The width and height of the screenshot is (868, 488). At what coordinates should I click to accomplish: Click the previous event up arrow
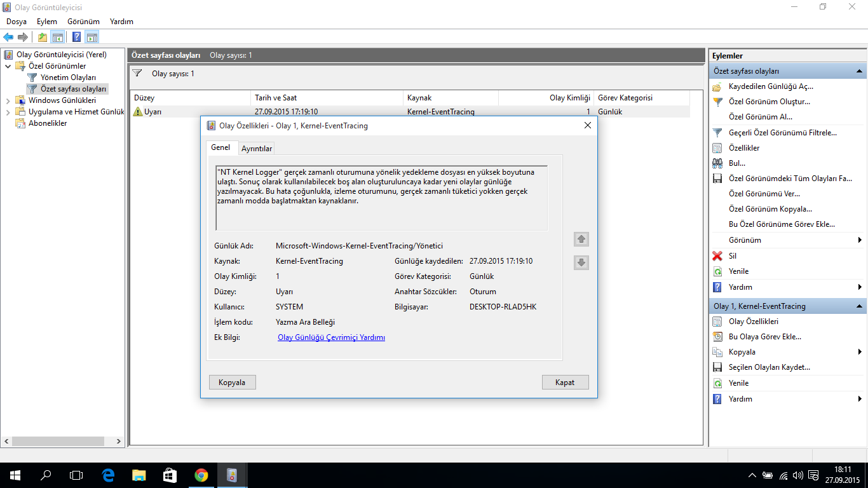click(581, 240)
